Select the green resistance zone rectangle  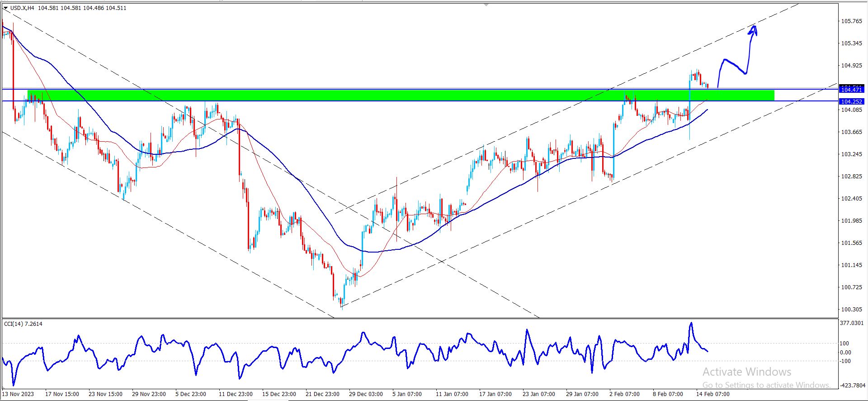[x=401, y=95]
